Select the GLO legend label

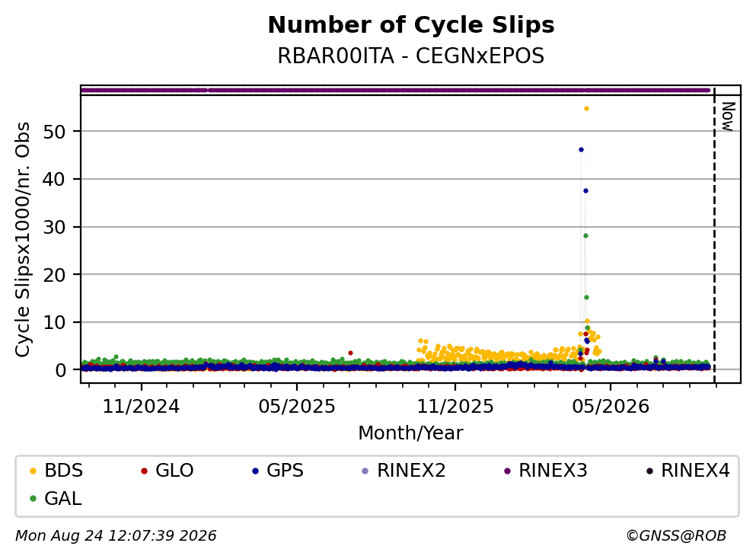click(x=174, y=471)
